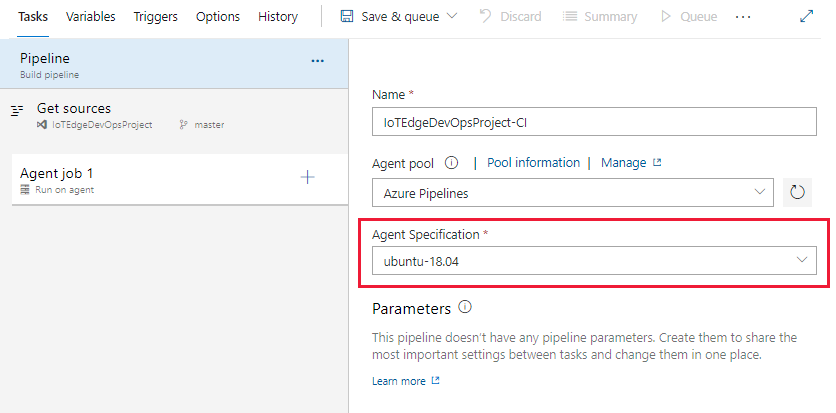836x413 pixels.
Task: Click the plus icon on Agent job 1
Action: pos(308,177)
